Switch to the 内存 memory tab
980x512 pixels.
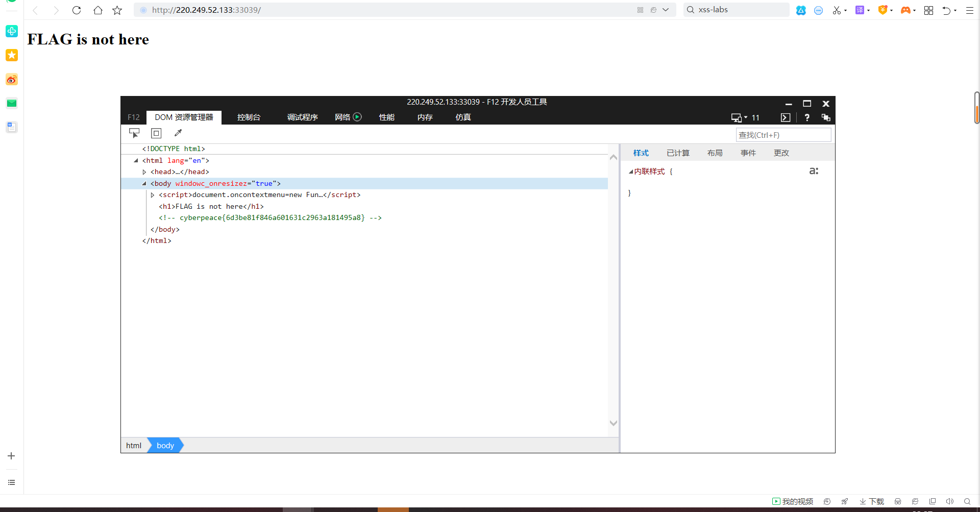425,117
